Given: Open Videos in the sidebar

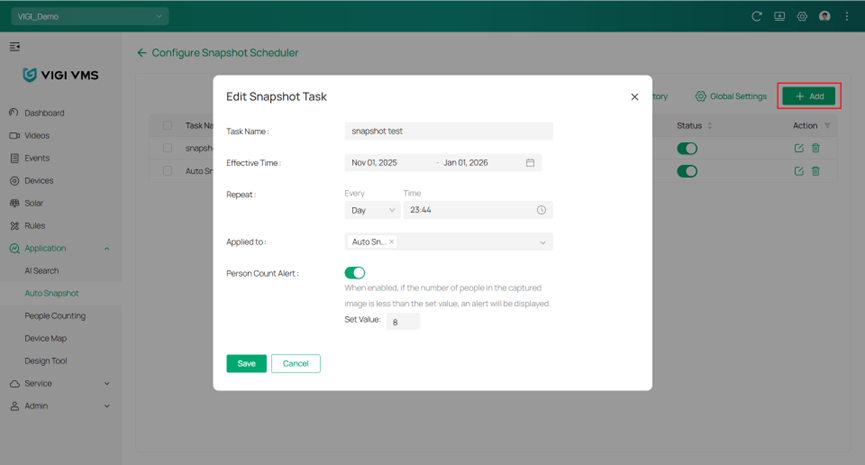Looking at the screenshot, I should coord(36,136).
